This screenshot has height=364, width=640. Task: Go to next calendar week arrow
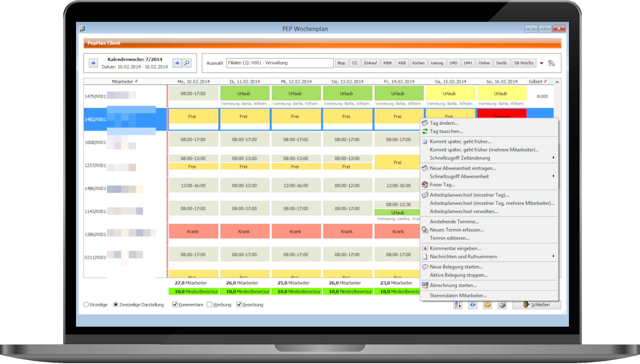click(177, 63)
